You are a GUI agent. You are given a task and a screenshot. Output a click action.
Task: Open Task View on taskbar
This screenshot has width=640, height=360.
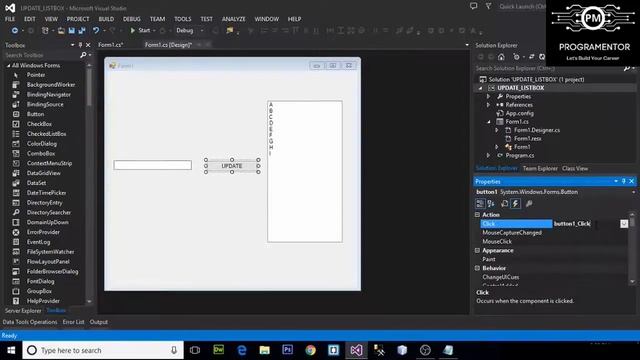point(195,350)
